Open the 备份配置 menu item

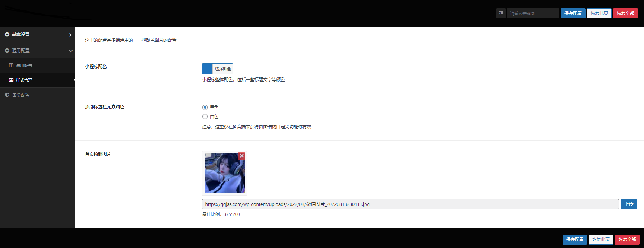pos(21,95)
